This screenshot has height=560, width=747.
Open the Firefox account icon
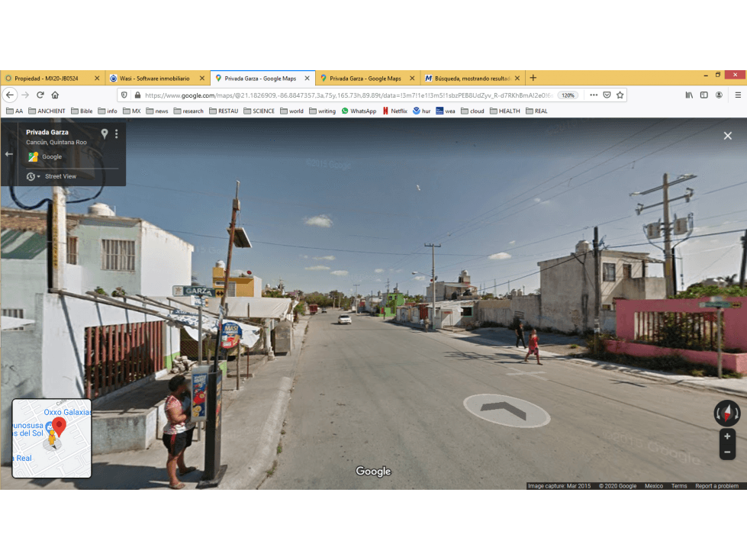pos(719,95)
